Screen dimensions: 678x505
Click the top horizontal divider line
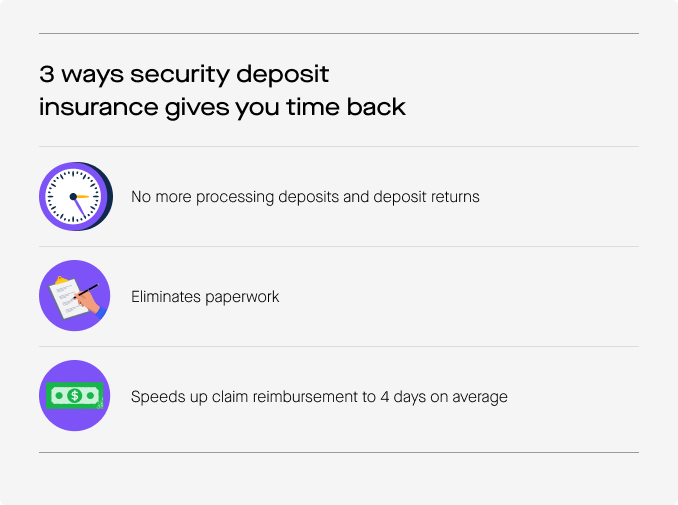pos(339,33)
